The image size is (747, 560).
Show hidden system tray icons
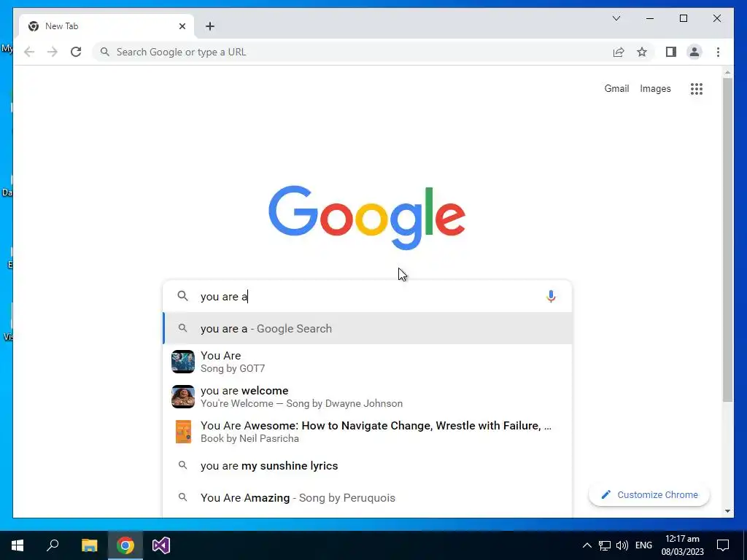[587, 545]
